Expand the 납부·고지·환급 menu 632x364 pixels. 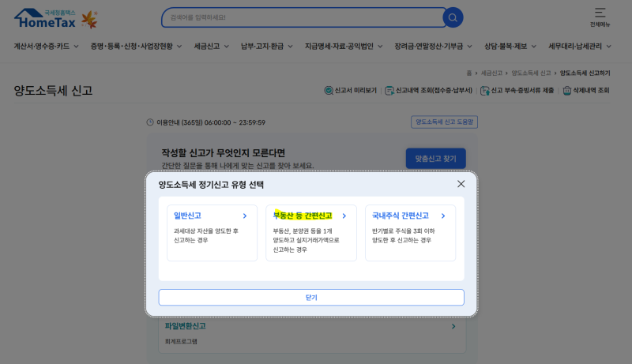266,47
